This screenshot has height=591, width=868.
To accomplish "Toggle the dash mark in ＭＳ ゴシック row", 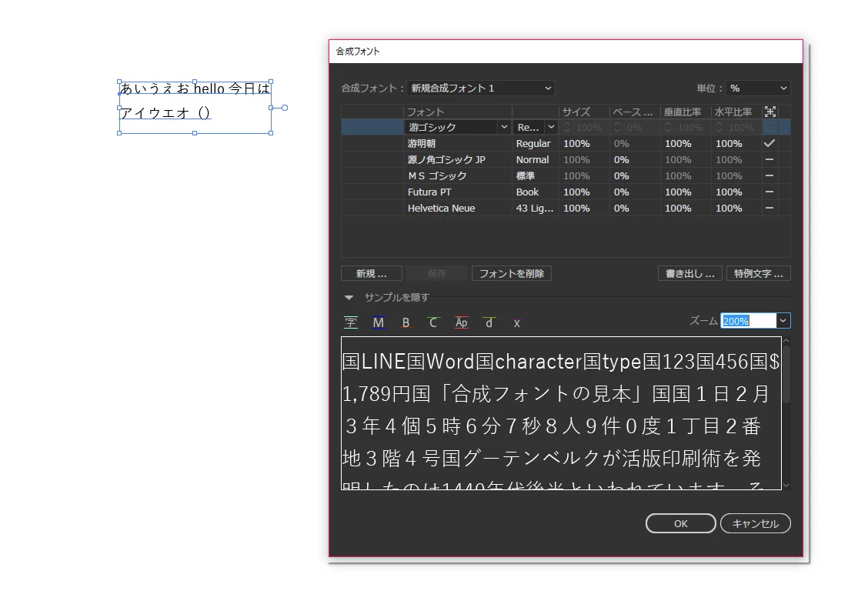I will click(x=770, y=175).
